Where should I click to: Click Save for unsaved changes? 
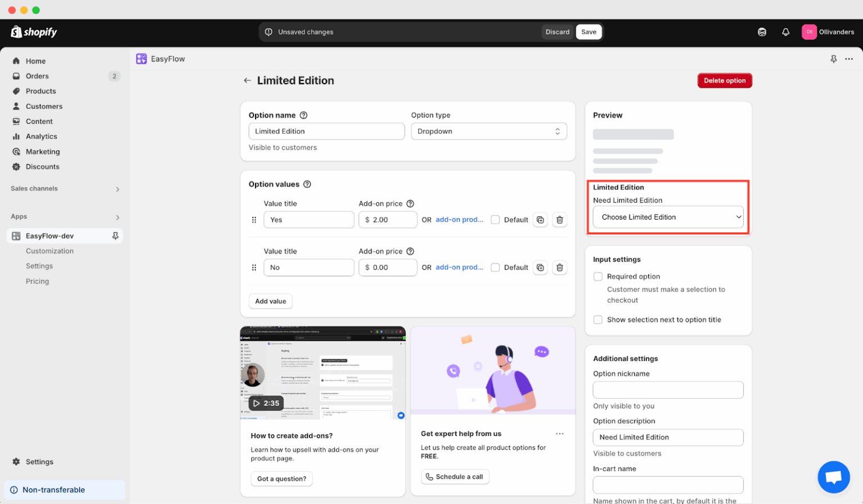coord(588,32)
